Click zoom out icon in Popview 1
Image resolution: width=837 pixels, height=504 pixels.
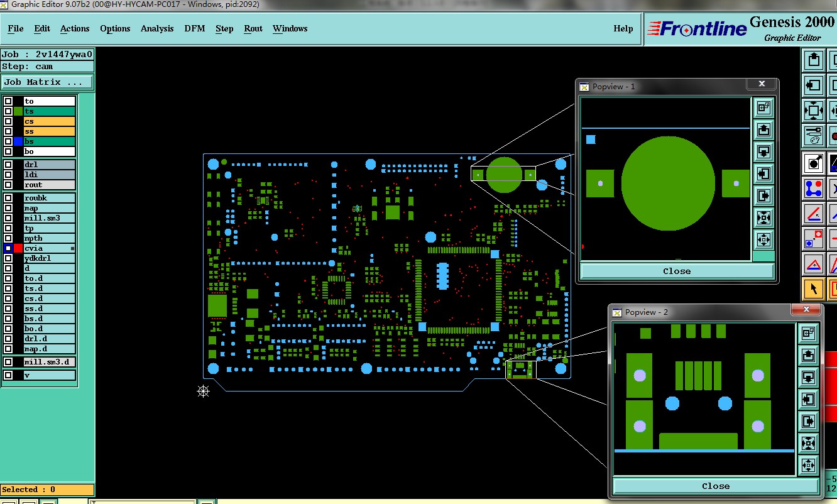pyautogui.click(x=763, y=239)
